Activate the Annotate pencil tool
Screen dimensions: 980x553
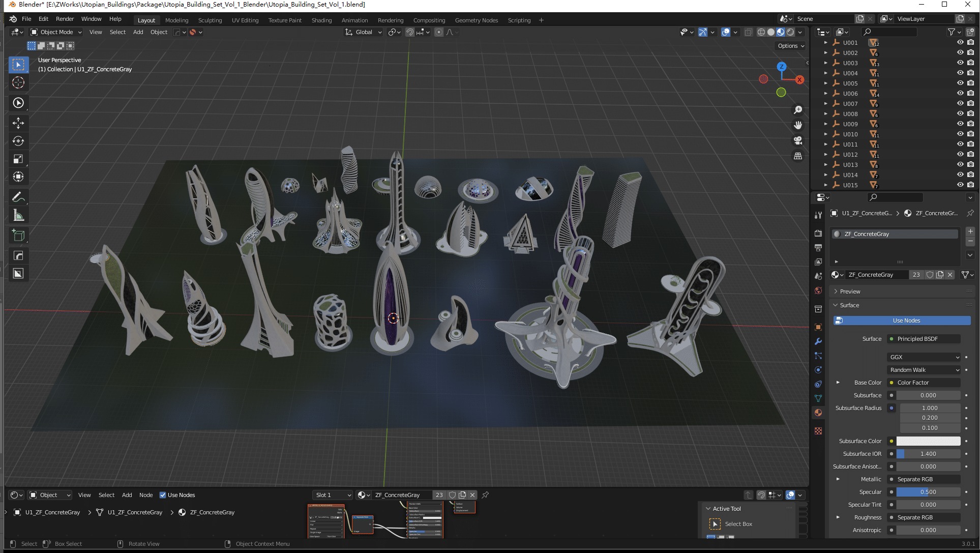18,197
